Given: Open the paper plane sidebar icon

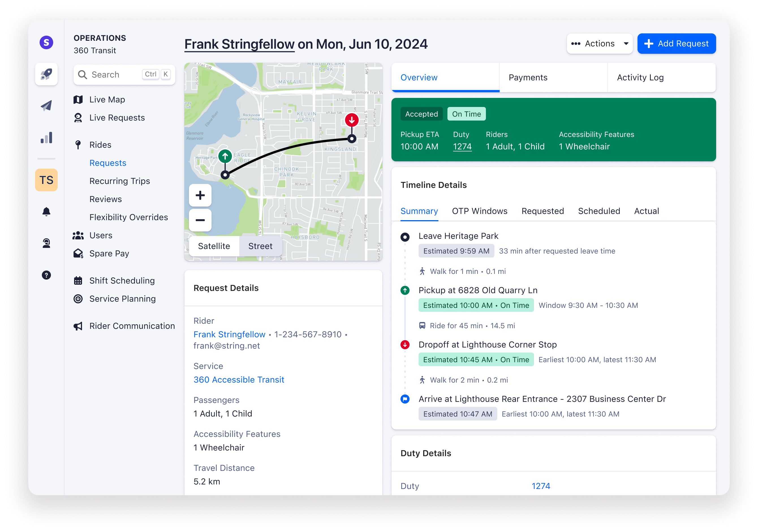Looking at the screenshot, I should pos(46,106).
